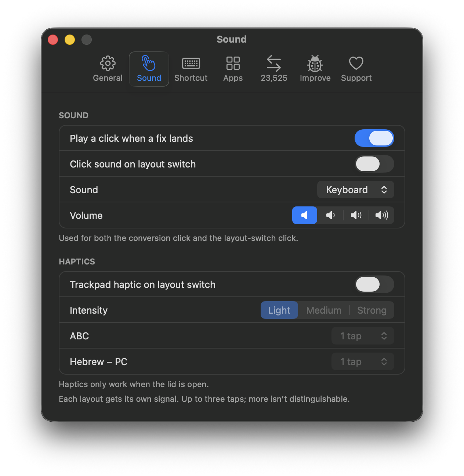464x476 pixels.
Task: Click 'Haptics only work when the lid is open.'
Action: point(134,384)
